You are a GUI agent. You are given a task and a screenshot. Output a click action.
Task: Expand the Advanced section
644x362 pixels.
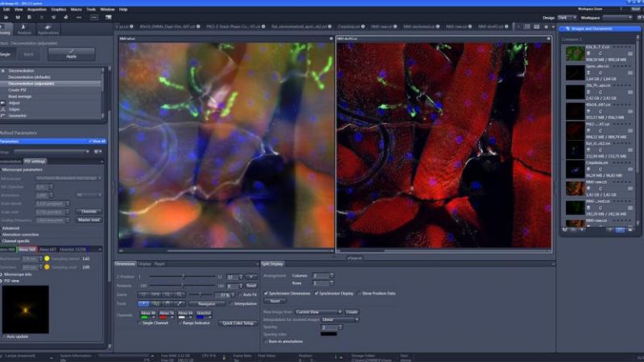point(10,228)
